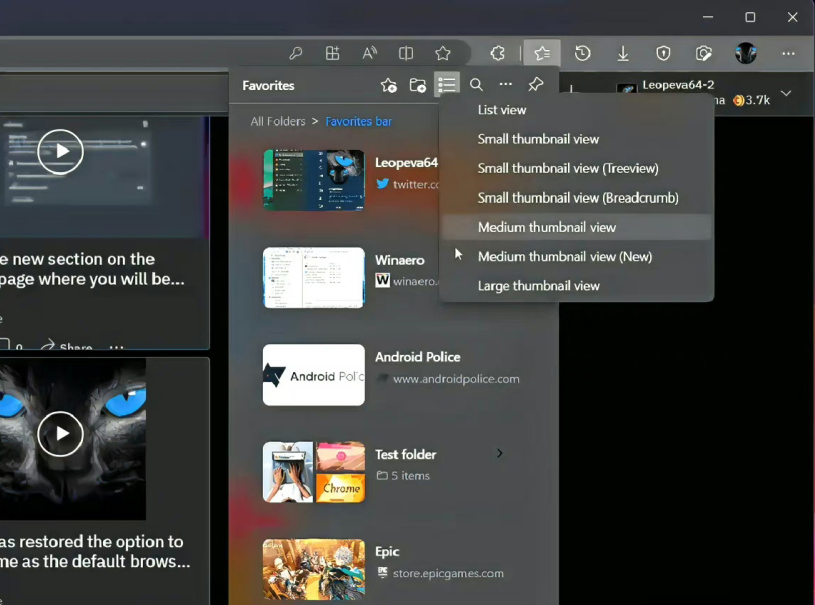Choose Small thumbnail view (Treeview)

(576, 168)
